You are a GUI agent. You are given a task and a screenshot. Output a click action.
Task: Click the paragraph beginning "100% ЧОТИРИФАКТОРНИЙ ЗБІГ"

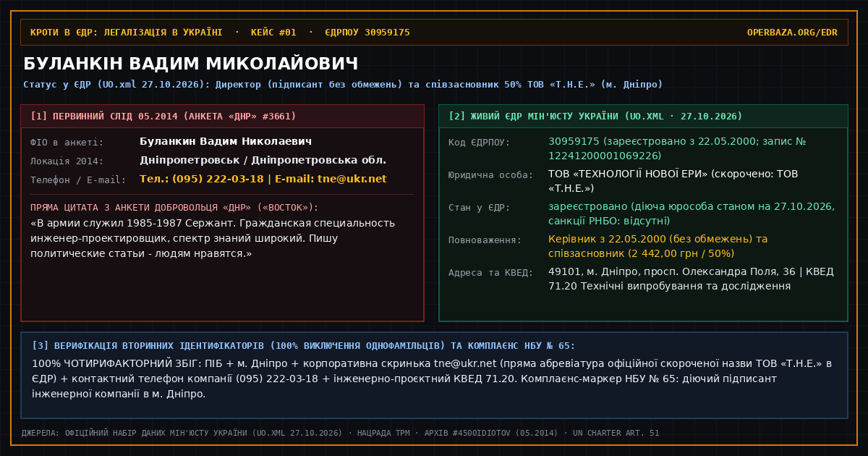(x=433, y=379)
